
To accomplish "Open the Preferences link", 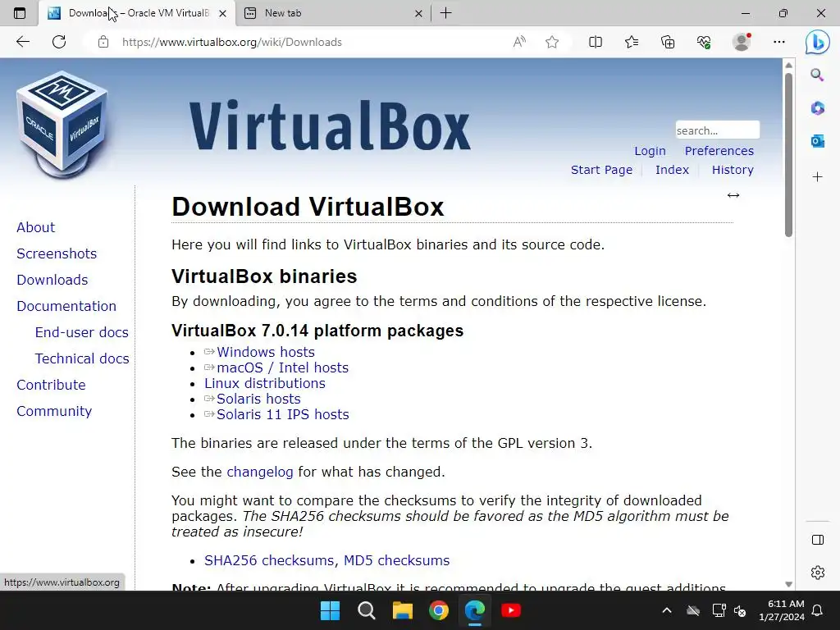I will pos(719,151).
